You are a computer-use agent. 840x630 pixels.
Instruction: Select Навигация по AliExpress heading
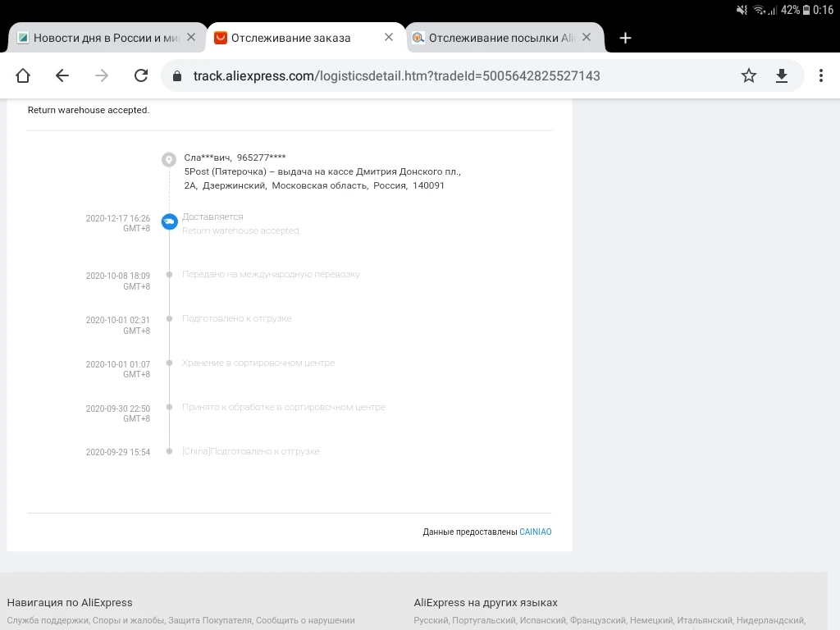(70, 602)
